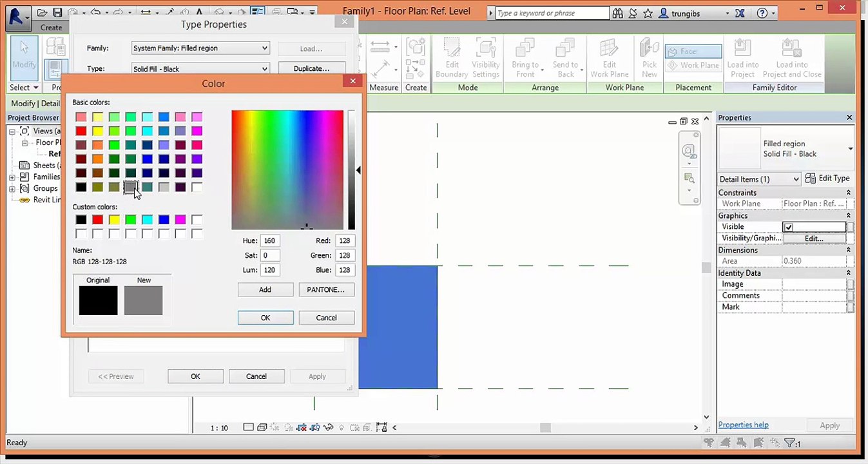Image resolution: width=868 pixels, height=464 pixels.
Task: Collapse the Identity Data section in Properties
Action: coord(848,273)
